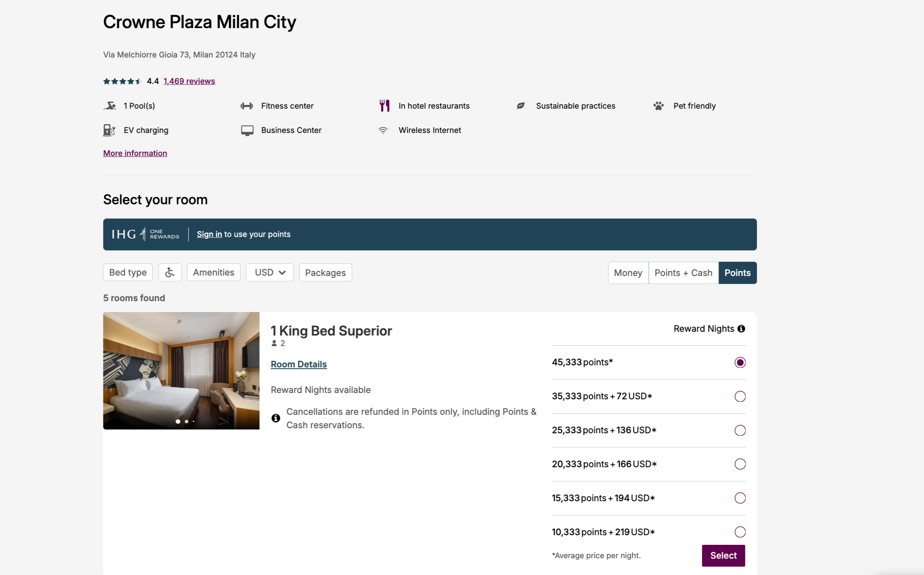Click the Pet friendly paw icon

(658, 106)
